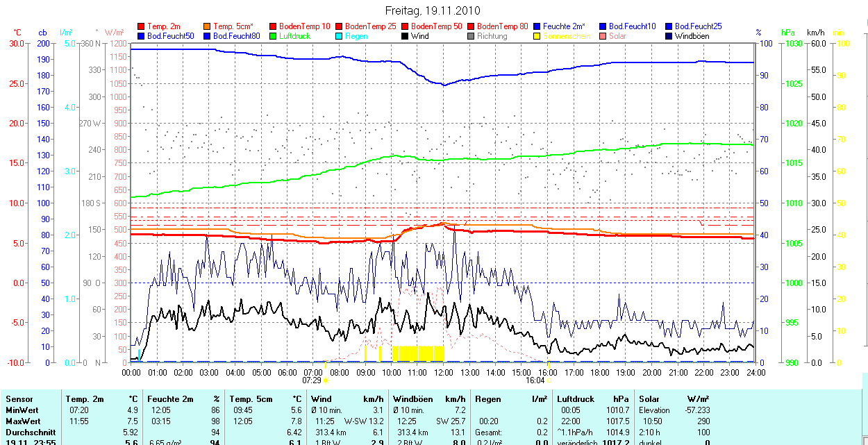Screen dimensions: 868x445
Task: Select the Windböen legend label
Action: 692,35
